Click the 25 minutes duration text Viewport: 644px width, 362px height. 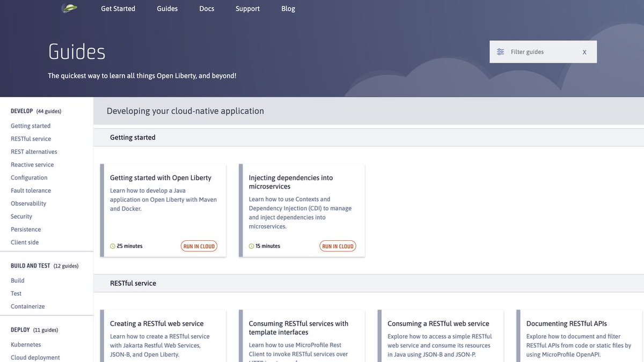(130, 246)
